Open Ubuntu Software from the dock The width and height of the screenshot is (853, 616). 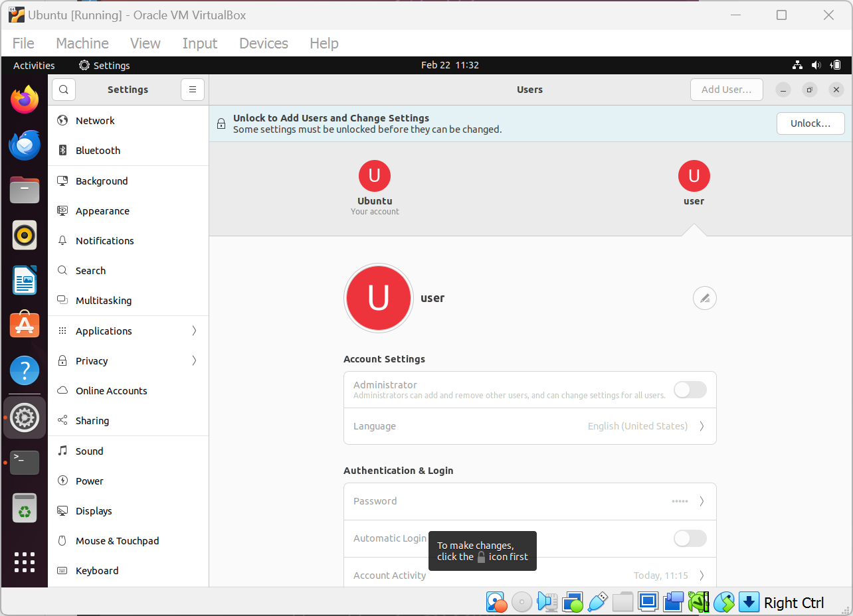tap(25, 325)
